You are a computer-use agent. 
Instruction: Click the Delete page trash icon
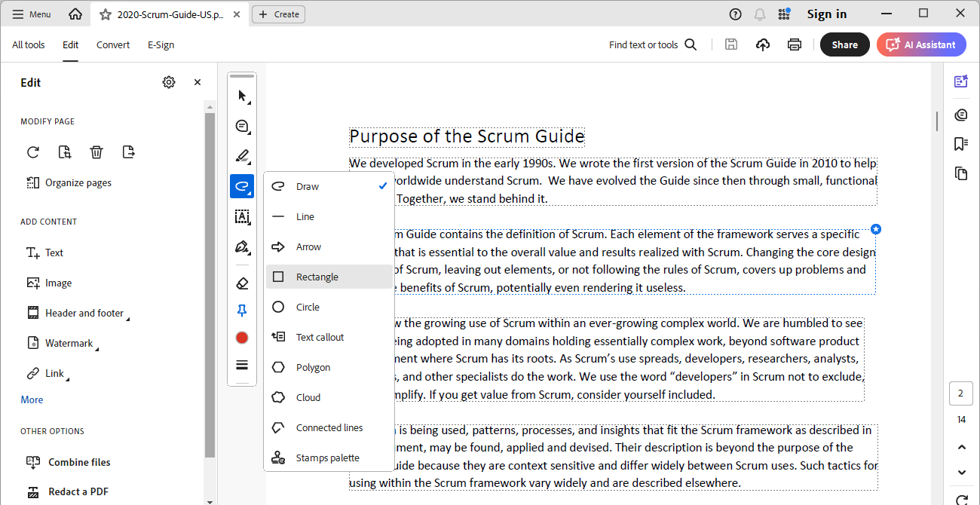coord(96,152)
